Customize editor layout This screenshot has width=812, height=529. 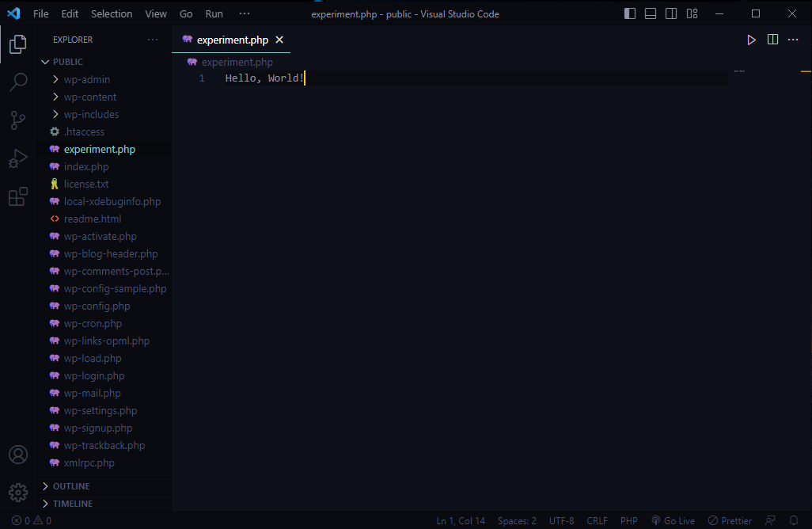click(x=692, y=14)
